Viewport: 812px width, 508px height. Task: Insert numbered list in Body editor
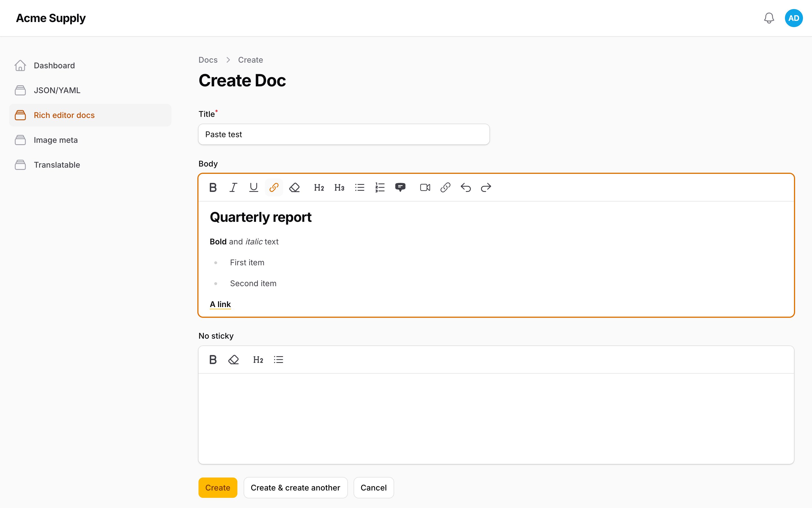[x=380, y=187]
